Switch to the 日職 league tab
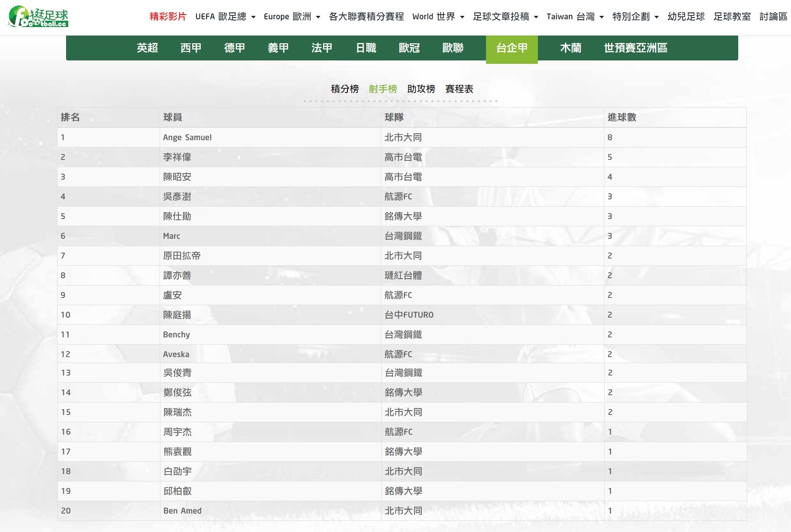 click(x=366, y=48)
